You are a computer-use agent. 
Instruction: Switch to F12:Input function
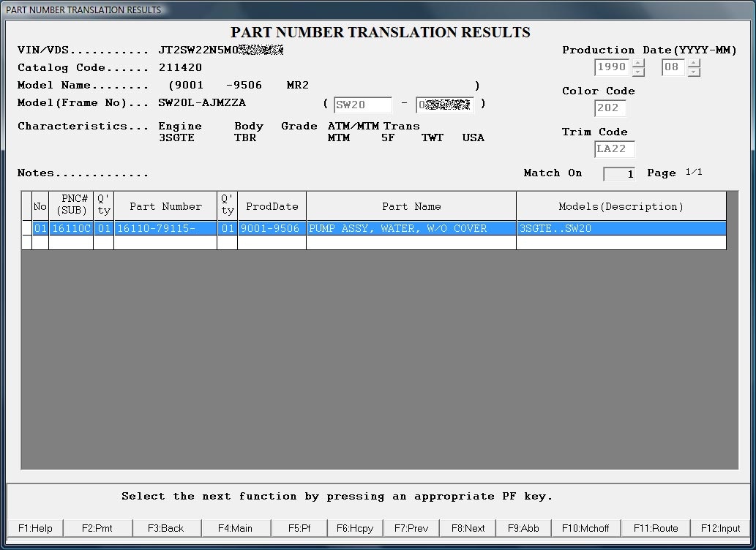tap(720, 528)
